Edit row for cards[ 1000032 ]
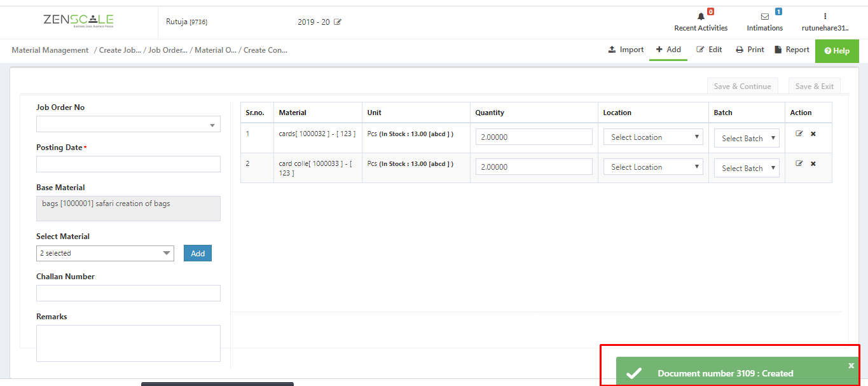The width and height of the screenshot is (868, 386). (799, 134)
